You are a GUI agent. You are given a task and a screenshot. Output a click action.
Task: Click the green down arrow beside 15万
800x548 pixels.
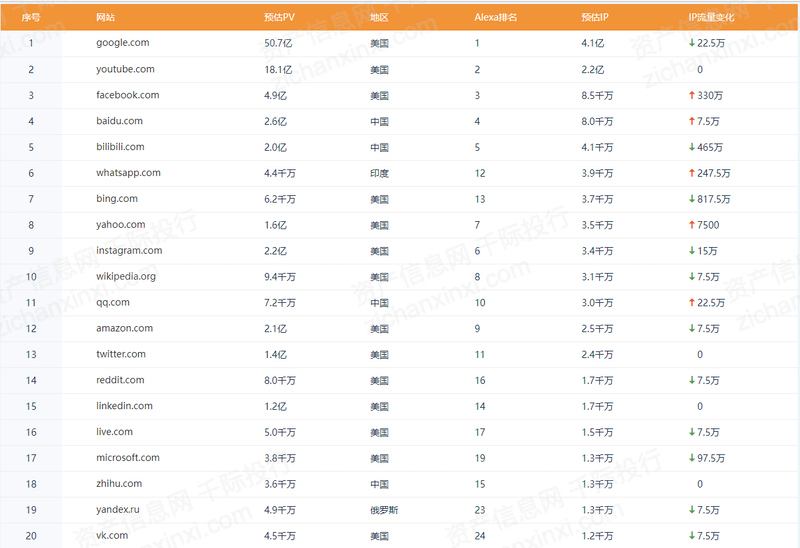(x=691, y=251)
